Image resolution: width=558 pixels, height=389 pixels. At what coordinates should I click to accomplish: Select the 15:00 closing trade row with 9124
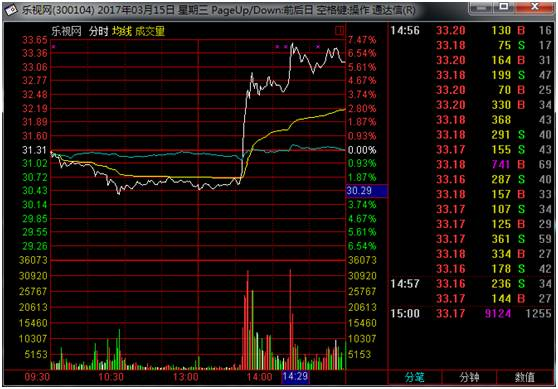(471, 314)
